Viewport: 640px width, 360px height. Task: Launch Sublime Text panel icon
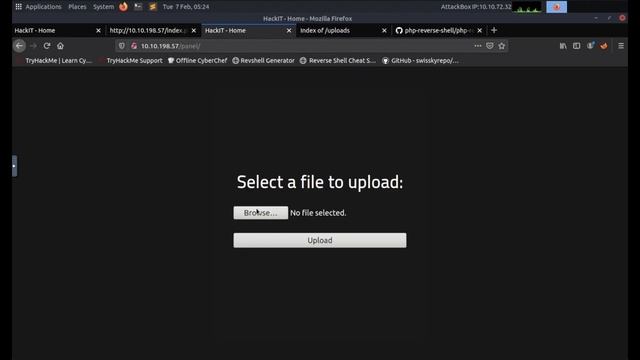pos(153,7)
